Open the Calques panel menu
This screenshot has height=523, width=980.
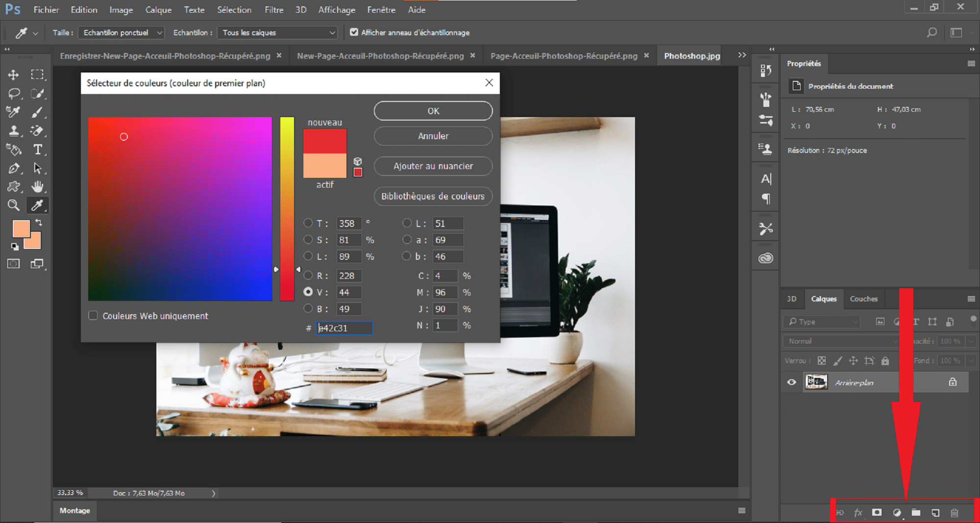pos(971,299)
